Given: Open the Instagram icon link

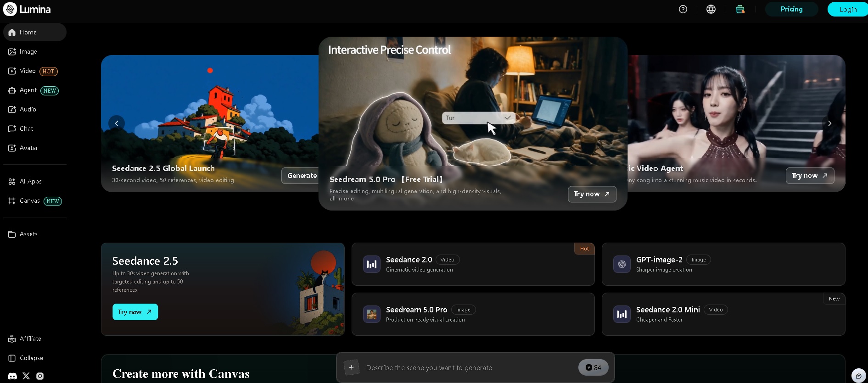Looking at the screenshot, I should click(40, 376).
